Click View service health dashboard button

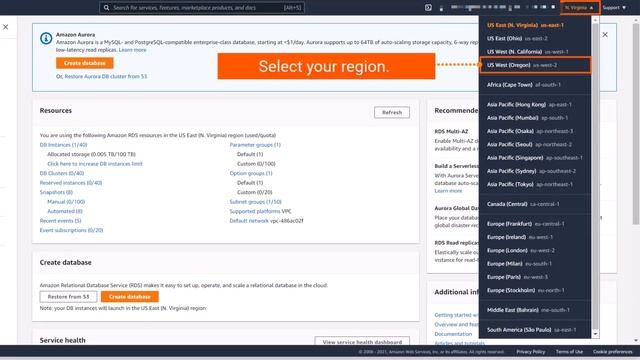click(x=362, y=342)
